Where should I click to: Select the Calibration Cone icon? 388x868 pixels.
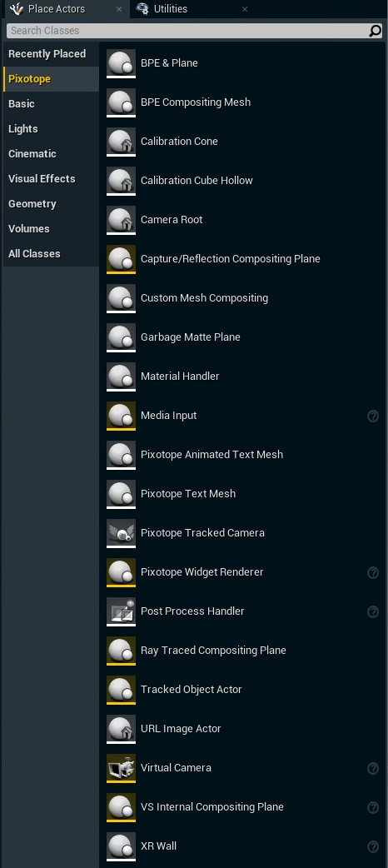121,142
